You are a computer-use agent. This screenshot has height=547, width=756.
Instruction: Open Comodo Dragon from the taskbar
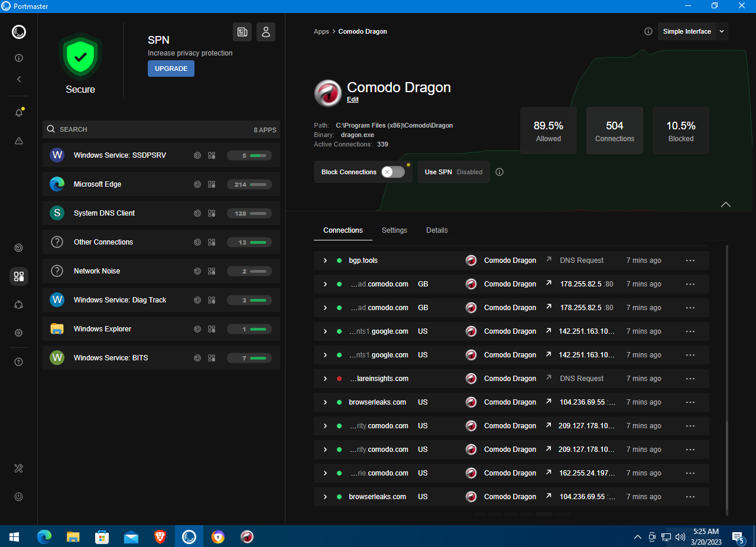247,536
